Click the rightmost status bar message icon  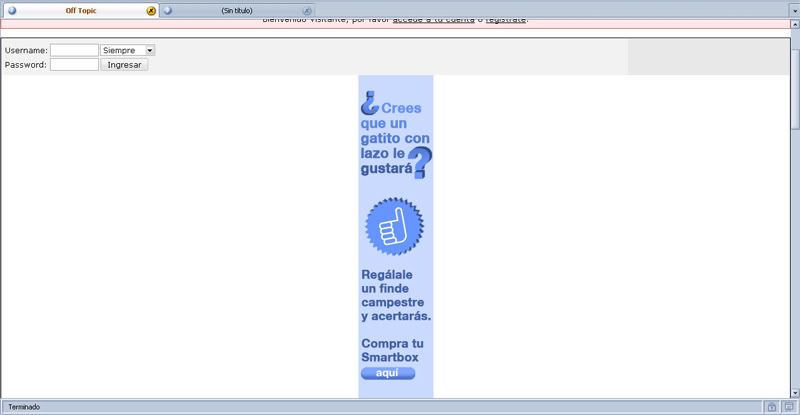[x=788, y=407]
